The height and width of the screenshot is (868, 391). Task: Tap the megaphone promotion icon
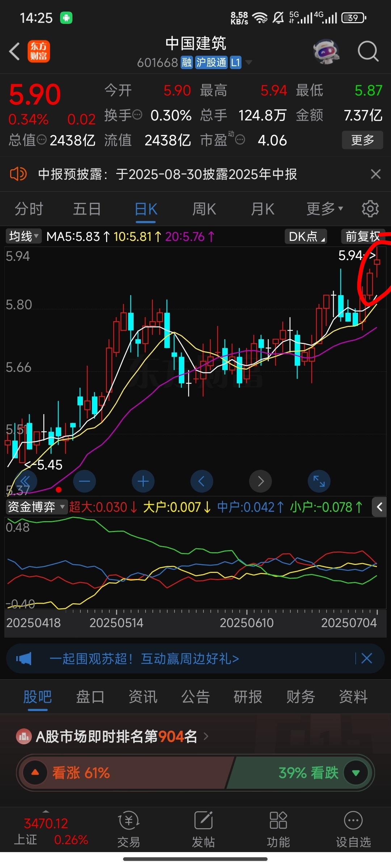(x=24, y=659)
